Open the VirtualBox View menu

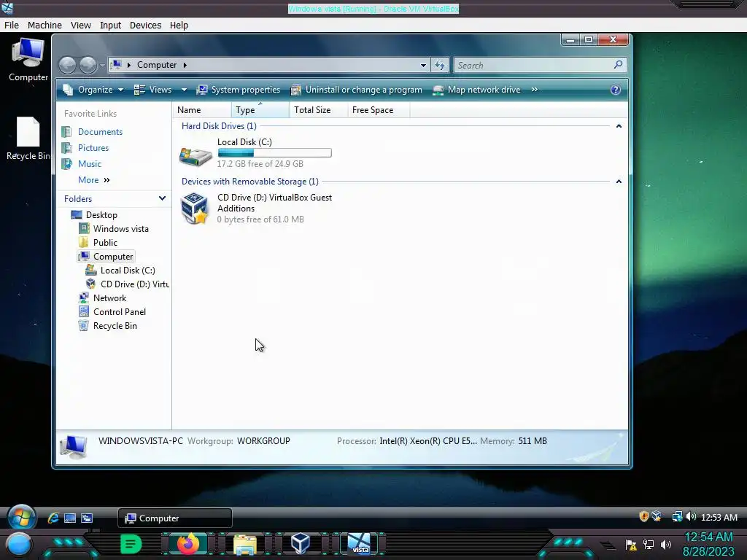coord(80,26)
